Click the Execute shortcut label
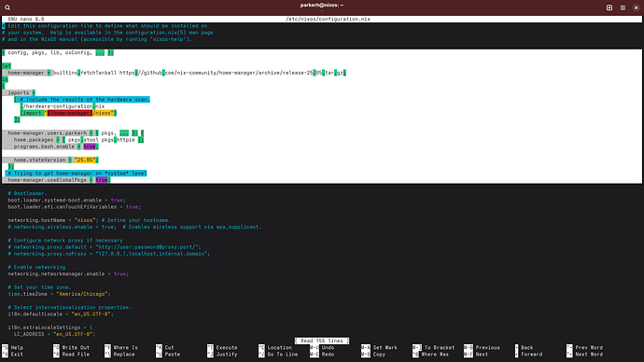 [227, 348]
